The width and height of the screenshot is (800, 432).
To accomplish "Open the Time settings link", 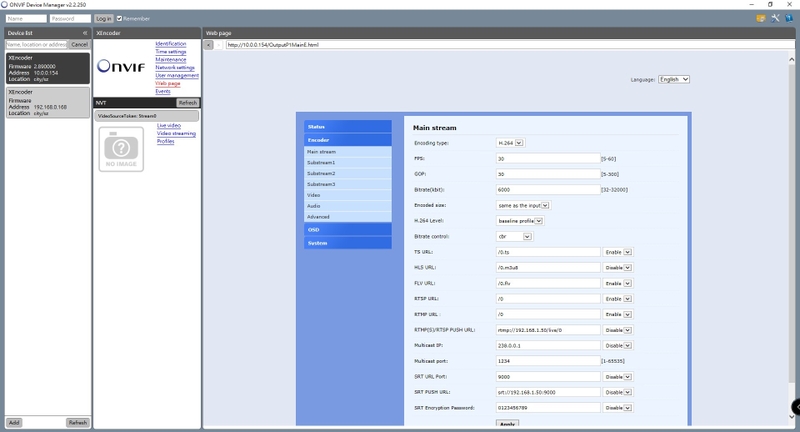I will 171,52.
